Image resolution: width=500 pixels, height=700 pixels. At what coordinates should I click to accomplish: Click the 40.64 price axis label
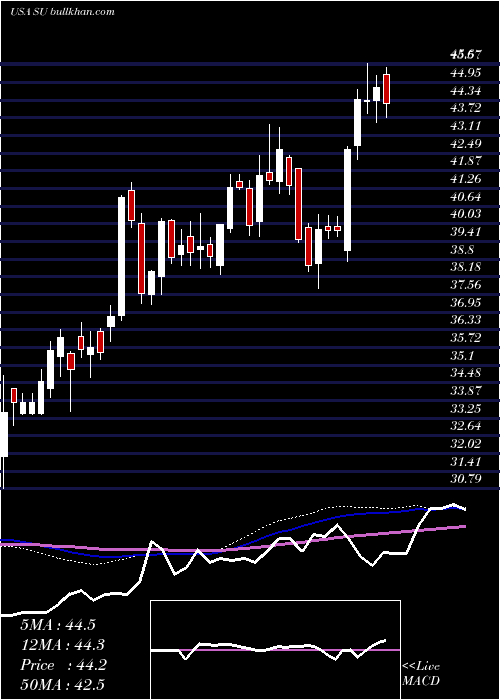(x=466, y=196)
